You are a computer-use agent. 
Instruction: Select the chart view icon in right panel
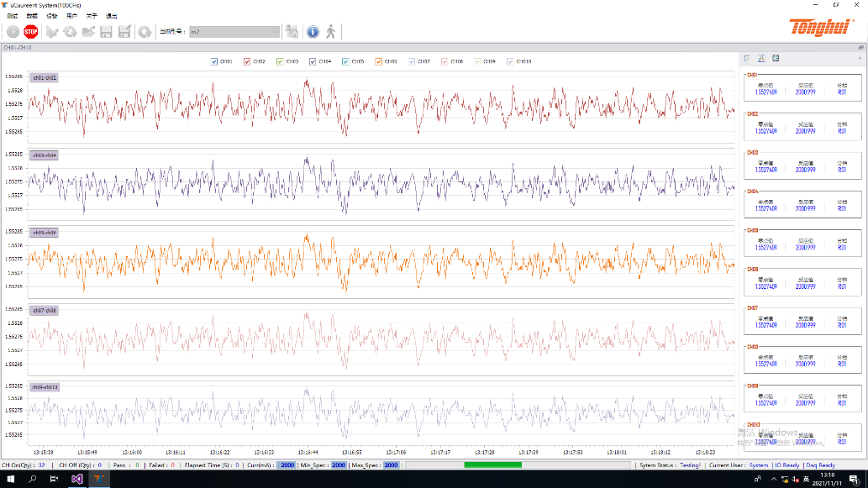(760, 58)
